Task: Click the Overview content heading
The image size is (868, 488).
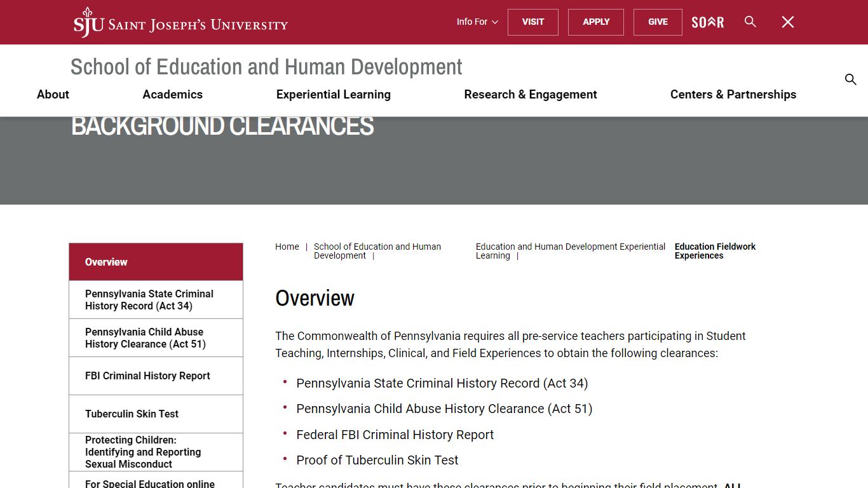Action: coord(315,298)
